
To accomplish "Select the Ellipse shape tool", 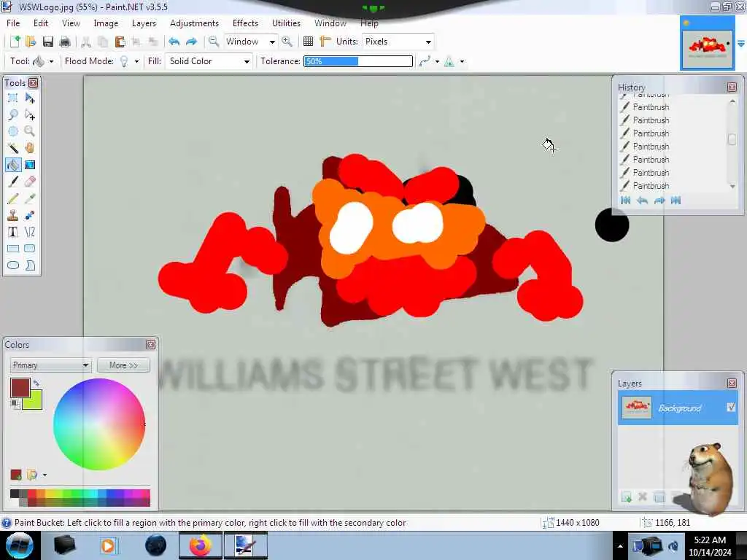I will pos(13,265).
